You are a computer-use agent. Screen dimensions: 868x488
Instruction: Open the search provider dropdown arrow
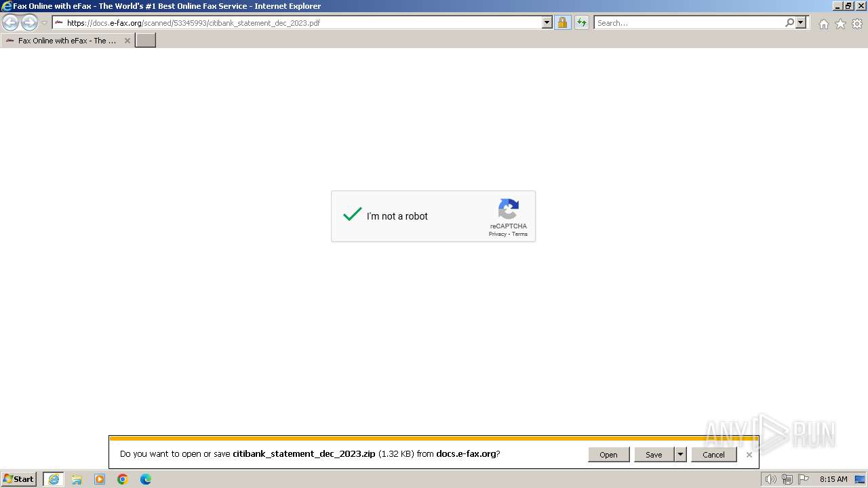pos(801,22)
